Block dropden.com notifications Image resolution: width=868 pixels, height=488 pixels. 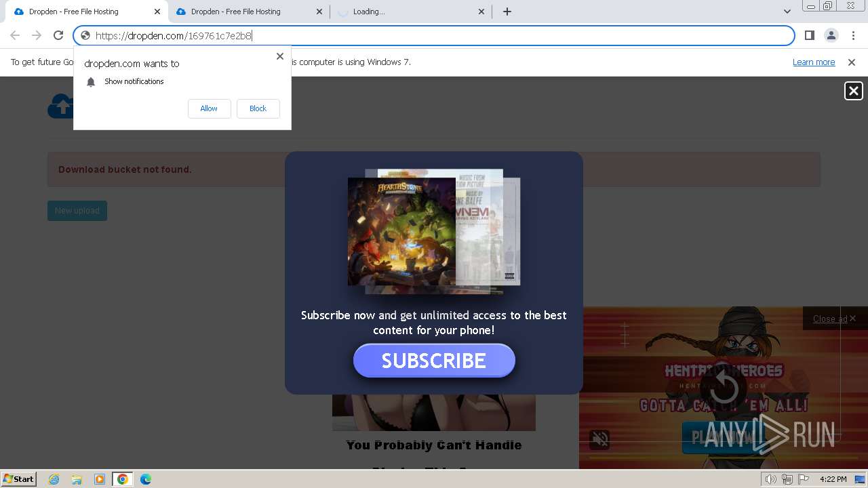[258, 108]
